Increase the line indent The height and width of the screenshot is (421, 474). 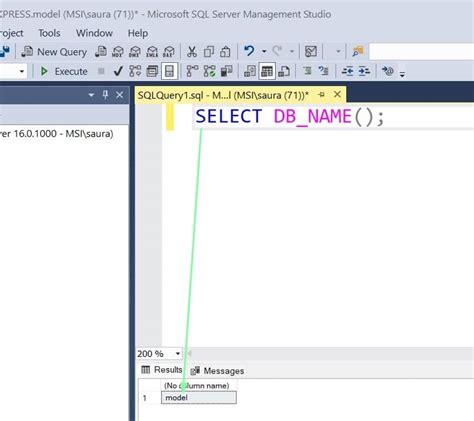point(364,71)
